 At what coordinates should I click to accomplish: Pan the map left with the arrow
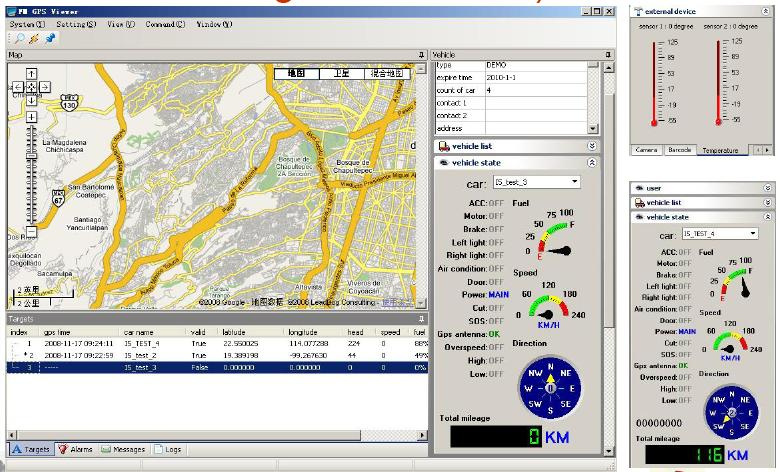(18, 87)
